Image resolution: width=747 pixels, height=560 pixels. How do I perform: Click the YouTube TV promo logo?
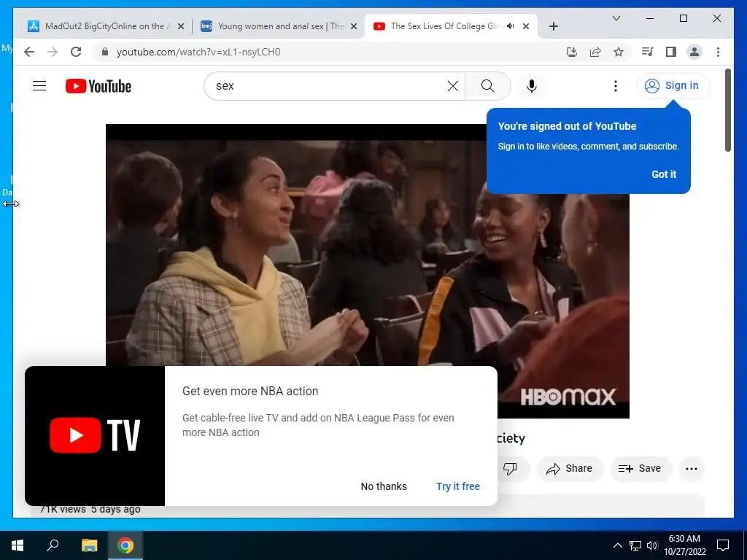pos(95,435)
